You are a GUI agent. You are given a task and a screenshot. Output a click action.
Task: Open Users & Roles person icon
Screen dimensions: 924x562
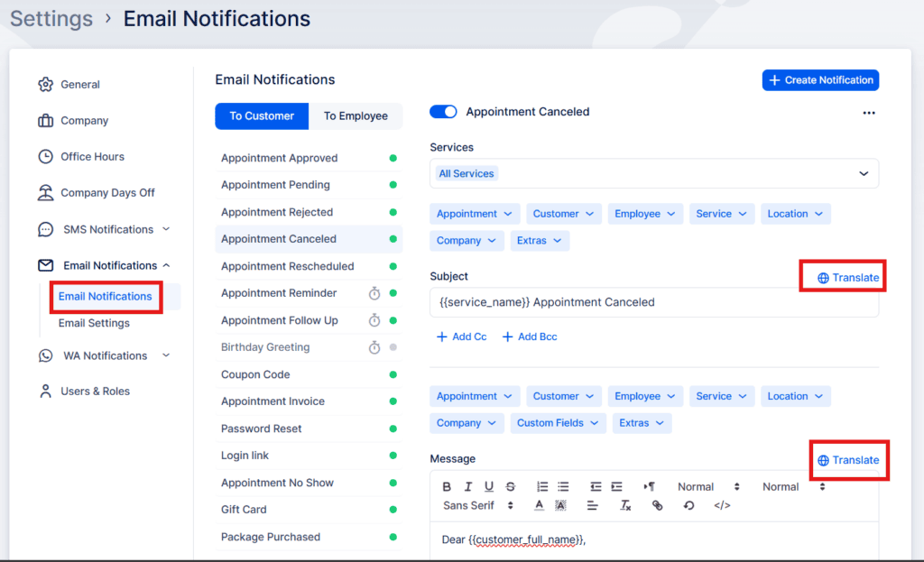45,392
